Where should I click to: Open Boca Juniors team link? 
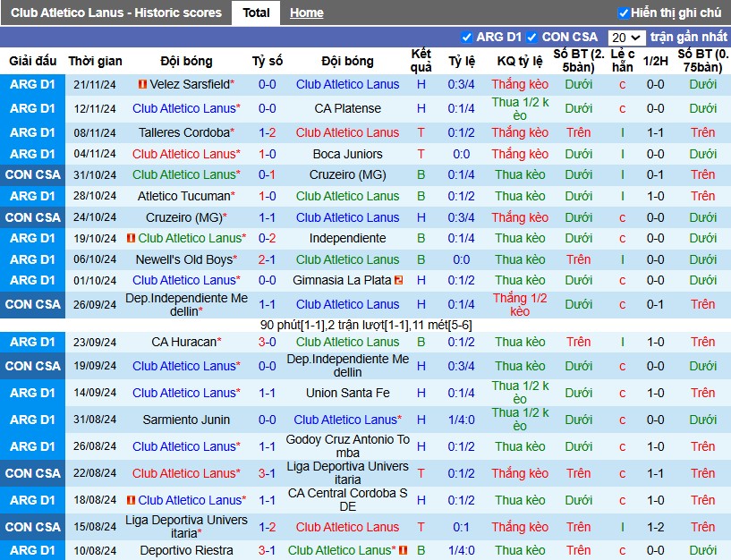pyautogui.click(x=347, y=154)
